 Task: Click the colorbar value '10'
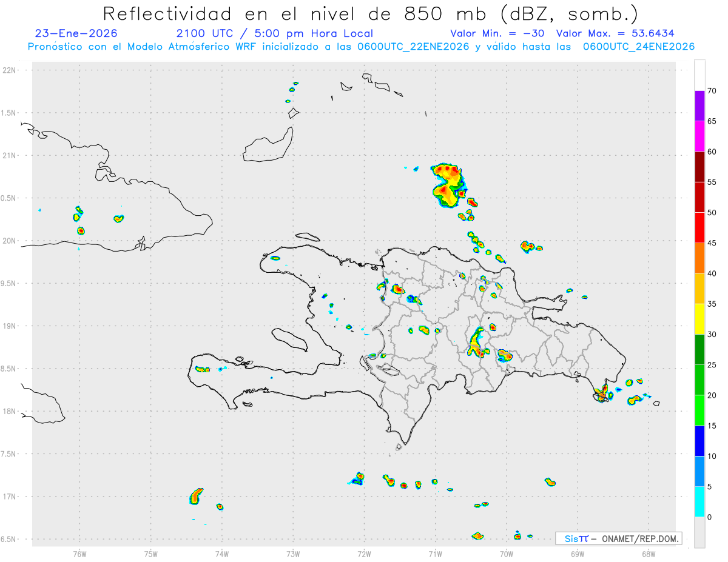[713, 456]
